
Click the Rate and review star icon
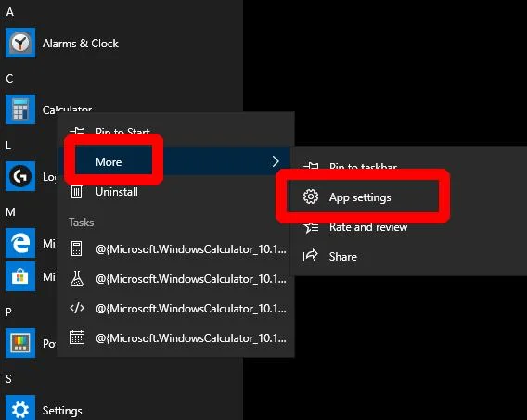tap(311, 228)
